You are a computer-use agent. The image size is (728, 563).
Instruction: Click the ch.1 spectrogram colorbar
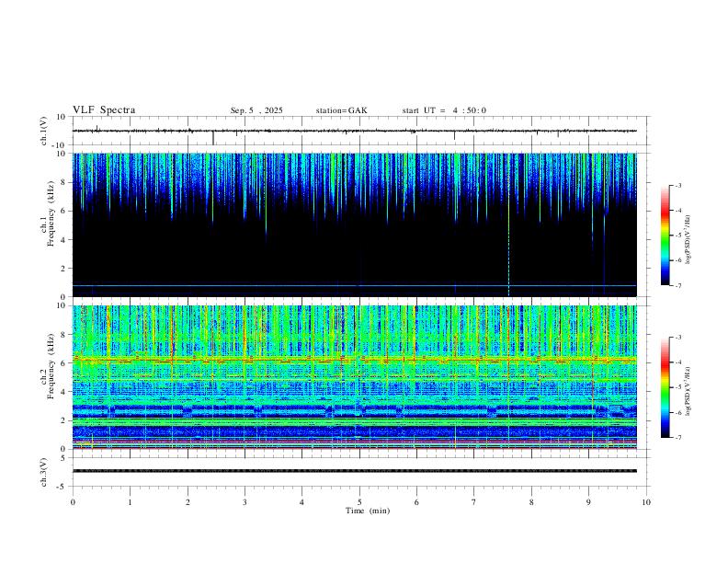pos(665,236)
